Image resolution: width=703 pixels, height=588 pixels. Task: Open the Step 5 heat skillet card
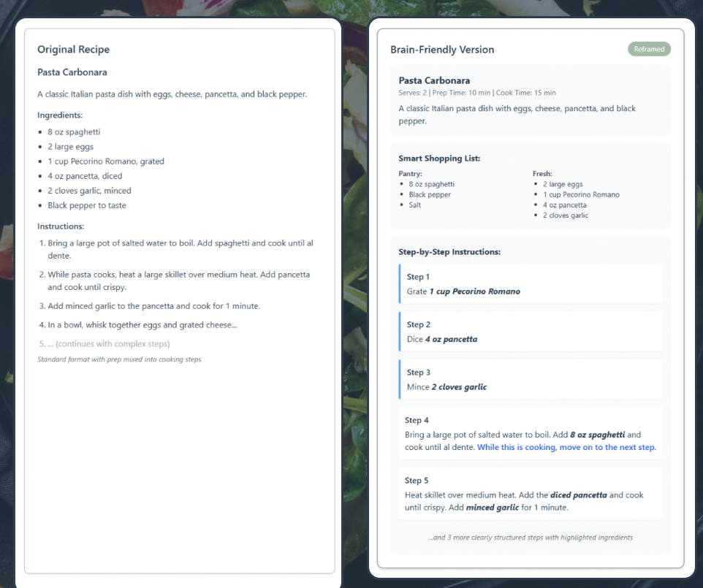[531, 493]
